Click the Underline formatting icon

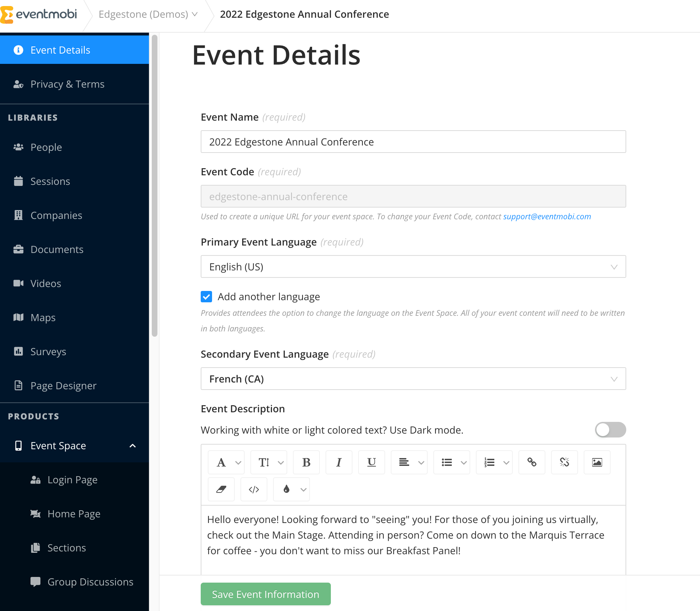click(x=371, y=462)
